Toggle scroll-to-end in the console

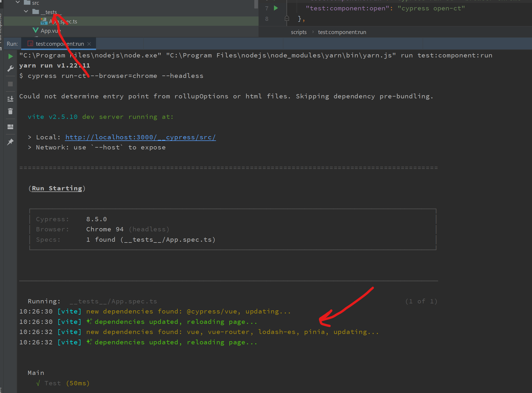pyautogui.click(x=11, y=98)
